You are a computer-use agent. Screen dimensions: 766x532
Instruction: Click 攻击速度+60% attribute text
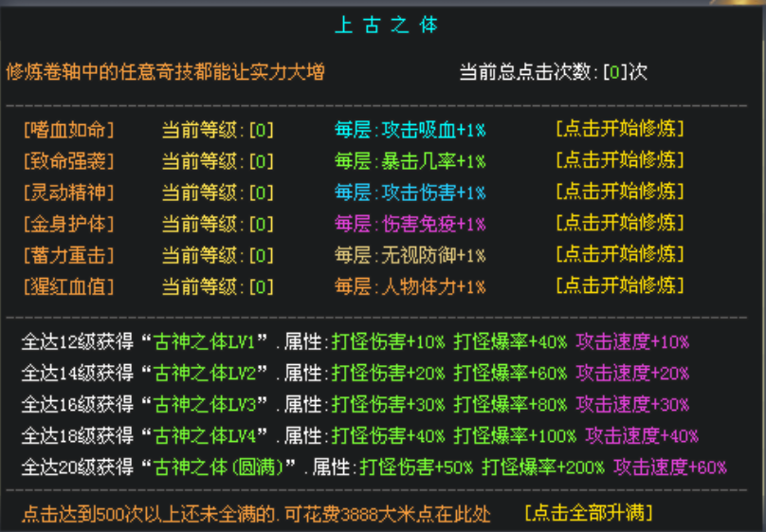[x=670, y=467]
